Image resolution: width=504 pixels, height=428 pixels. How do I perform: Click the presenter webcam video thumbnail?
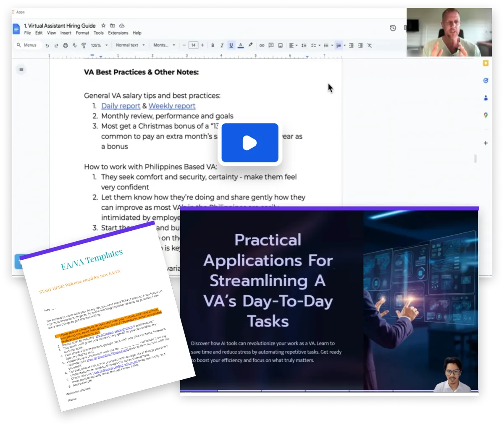pyautogui.click(x=449, y=32)
